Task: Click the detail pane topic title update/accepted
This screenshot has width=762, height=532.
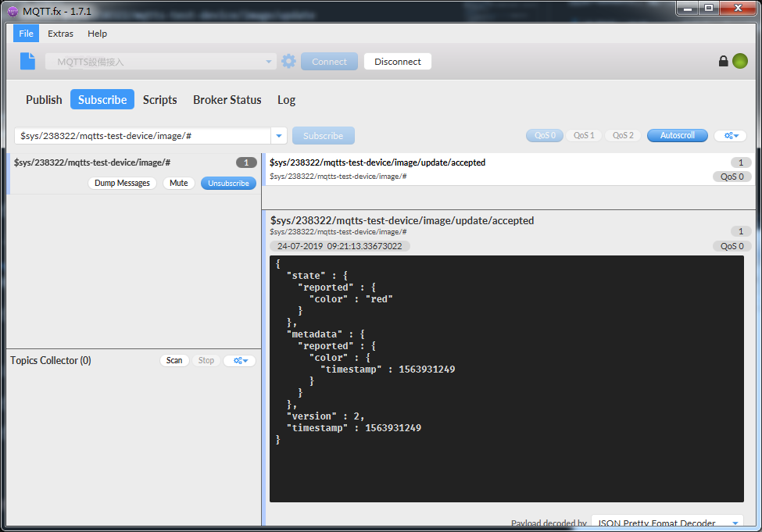Action: click(x=402, y=220)
